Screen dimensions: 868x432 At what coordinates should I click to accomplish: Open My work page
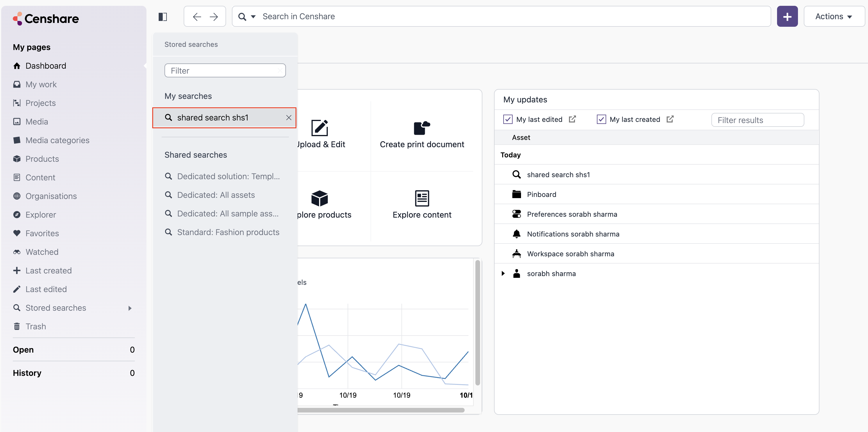tap(41, 84)
